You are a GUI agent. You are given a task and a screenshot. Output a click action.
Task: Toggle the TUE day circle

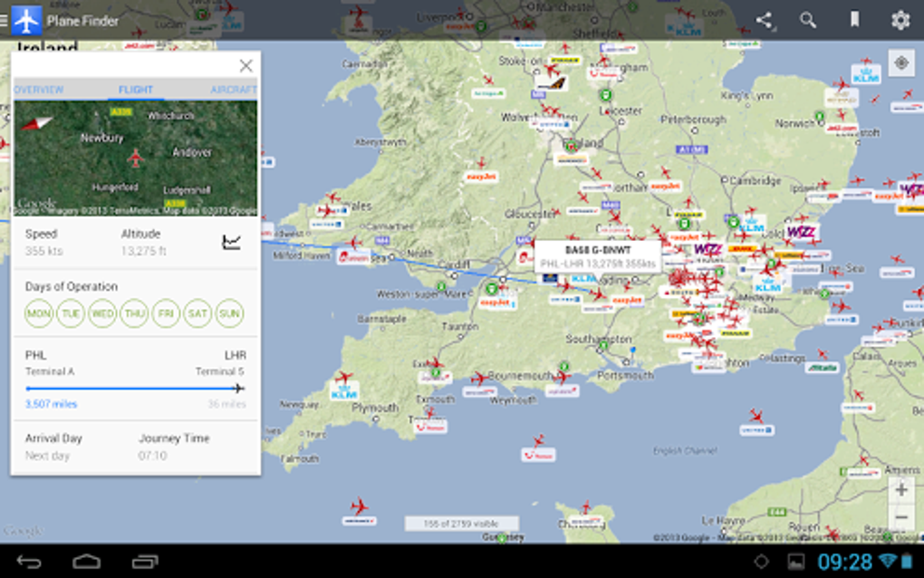click(71, 313)
